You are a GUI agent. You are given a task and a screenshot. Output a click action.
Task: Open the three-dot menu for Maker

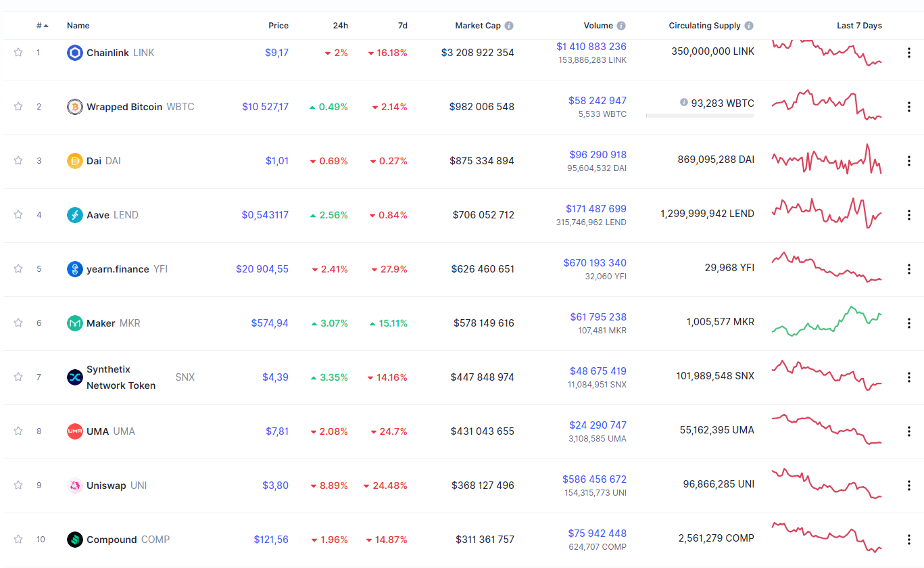pyautogui.click(x=909, y=323)
